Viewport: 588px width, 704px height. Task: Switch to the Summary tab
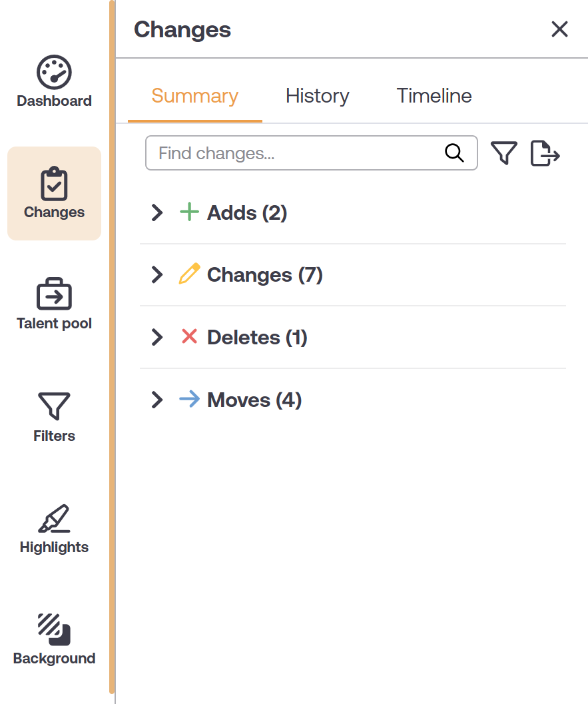point(194,96)
